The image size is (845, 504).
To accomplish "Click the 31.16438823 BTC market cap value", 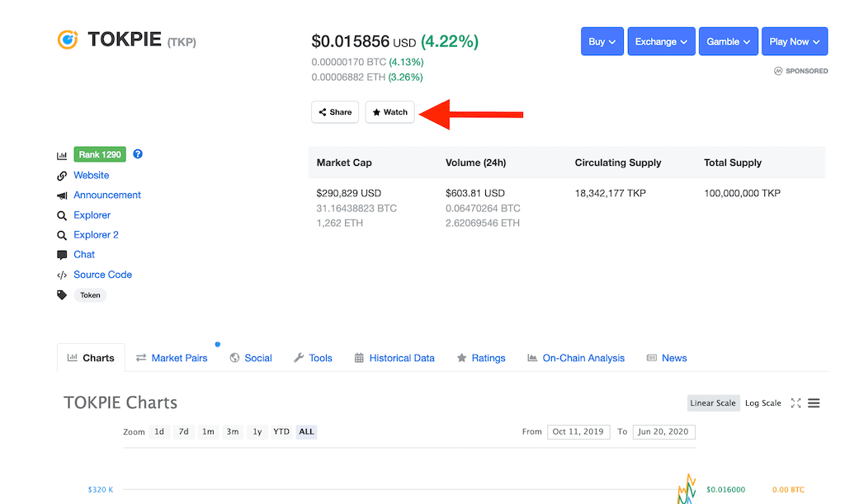I will coord(356,208).
